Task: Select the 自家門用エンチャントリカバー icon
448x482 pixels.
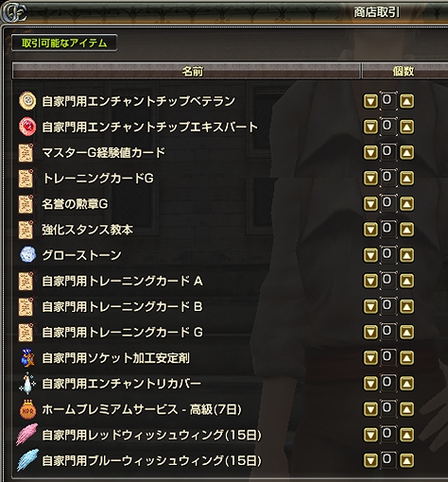Action: click(27, 384)
